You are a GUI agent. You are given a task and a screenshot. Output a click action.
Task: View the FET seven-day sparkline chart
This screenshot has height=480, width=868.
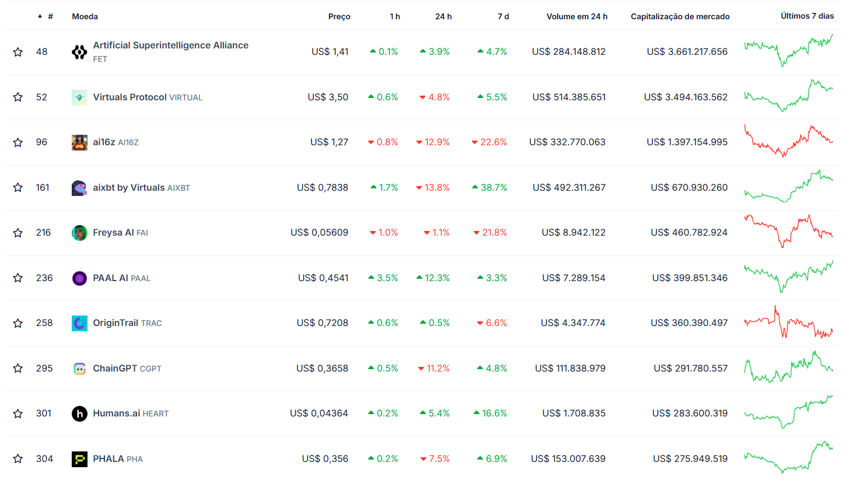[789, 50]
